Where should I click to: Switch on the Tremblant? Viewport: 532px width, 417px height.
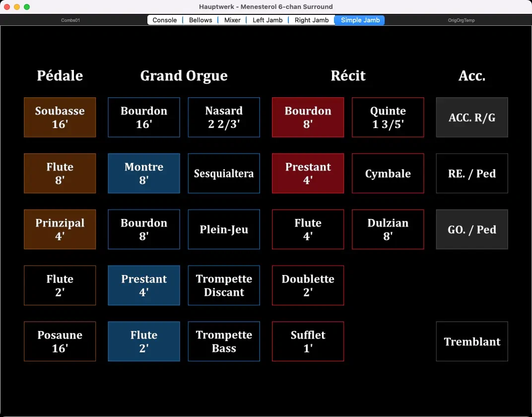pyautogui.click(x=472, y=342)
